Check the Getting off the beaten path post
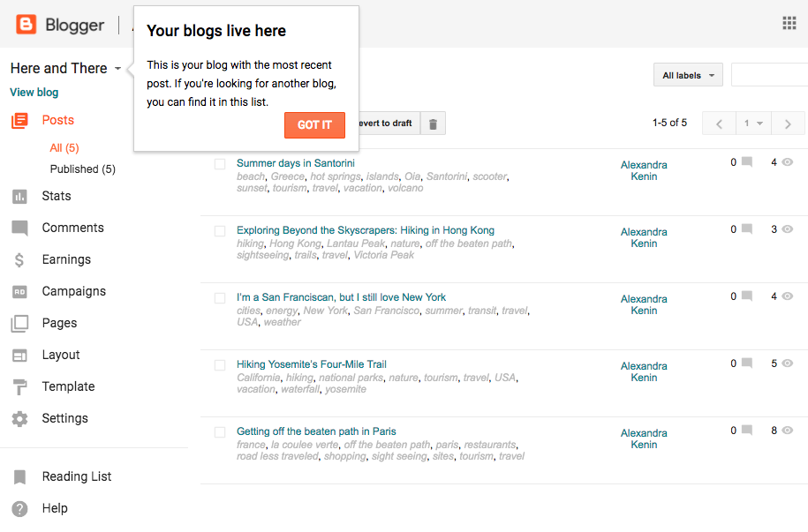The width and height of the screenshot is (808, 532). pyautogui.click(x=220, y=431)
